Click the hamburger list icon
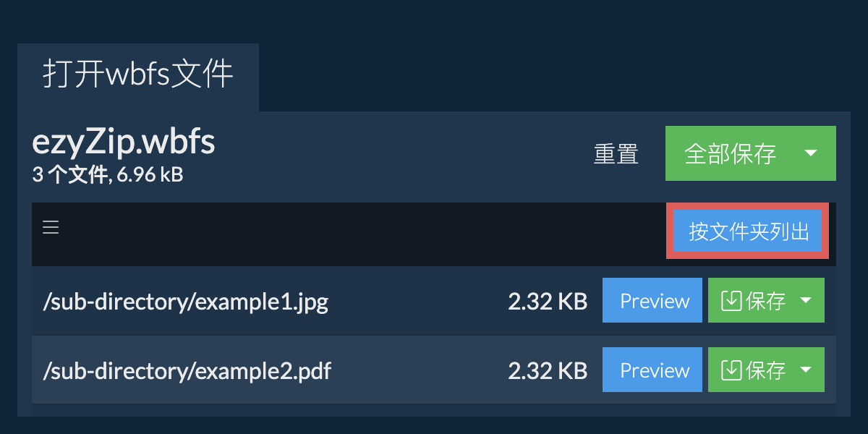Image resolution: width=868 pixels, height=434 pixels. pyautogui.click(x=51, y=228)
